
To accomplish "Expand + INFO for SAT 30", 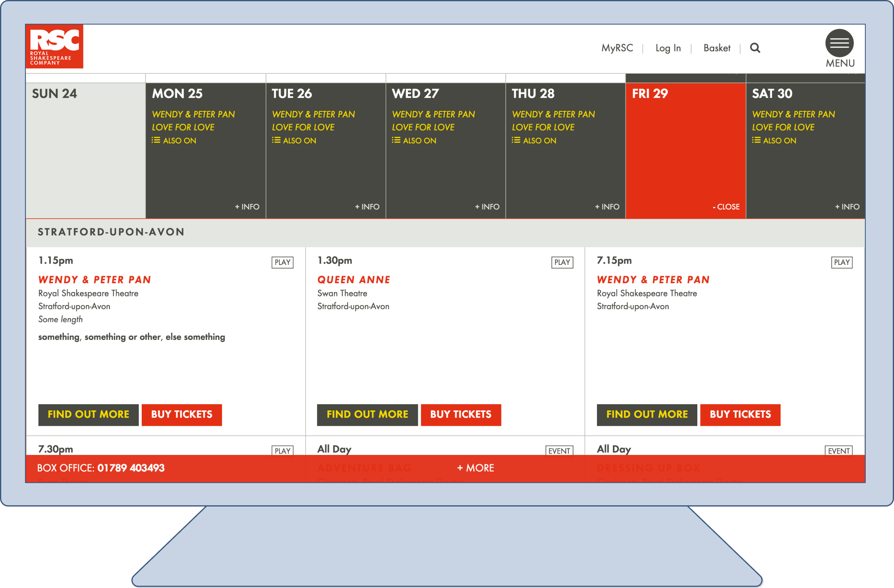I will tap(847, 207).
